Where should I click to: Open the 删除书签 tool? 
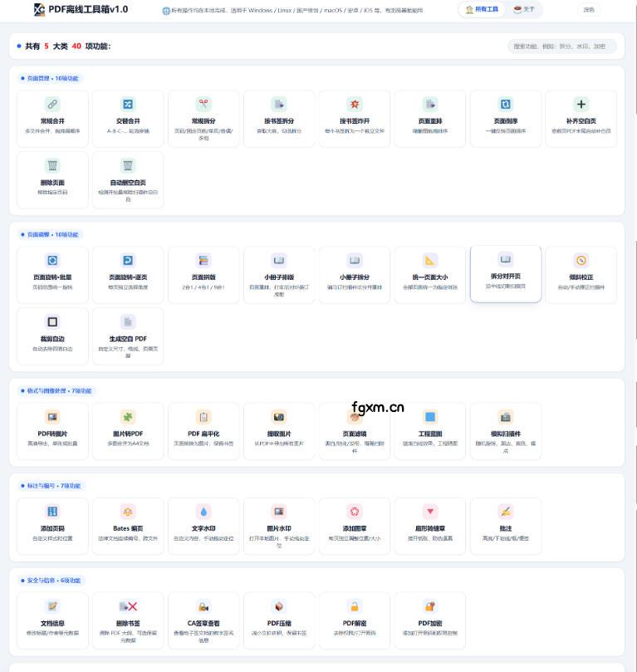click(128, 620)
